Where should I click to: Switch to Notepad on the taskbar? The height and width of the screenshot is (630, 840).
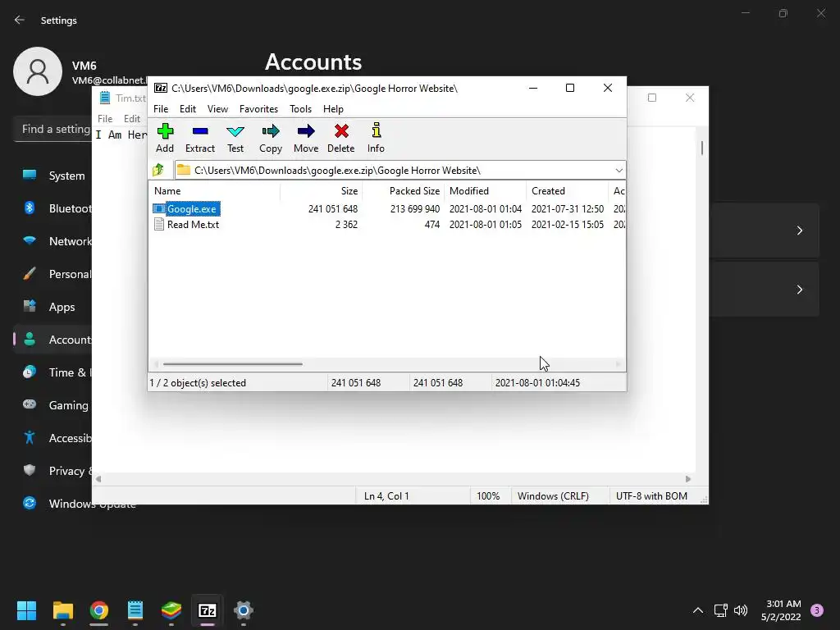tap(135, 610)
